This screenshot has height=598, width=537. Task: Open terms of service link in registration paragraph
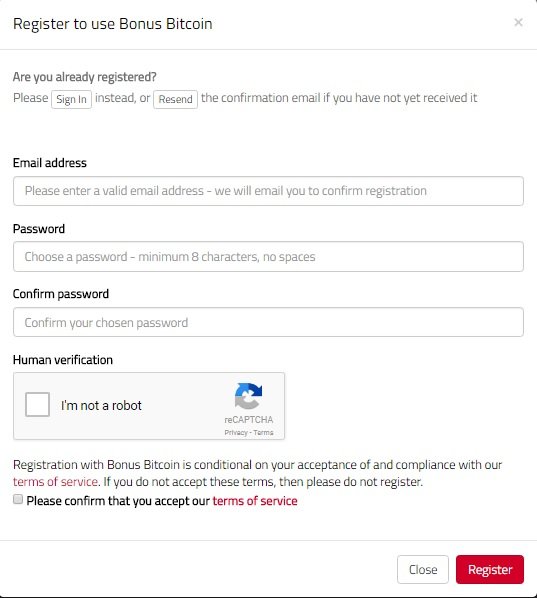pos(56,482)
